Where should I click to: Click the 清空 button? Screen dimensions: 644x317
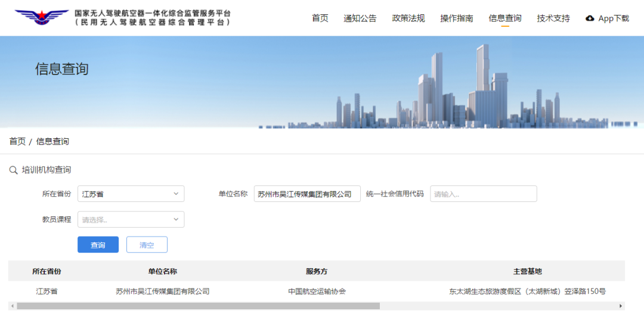[147, 245]
